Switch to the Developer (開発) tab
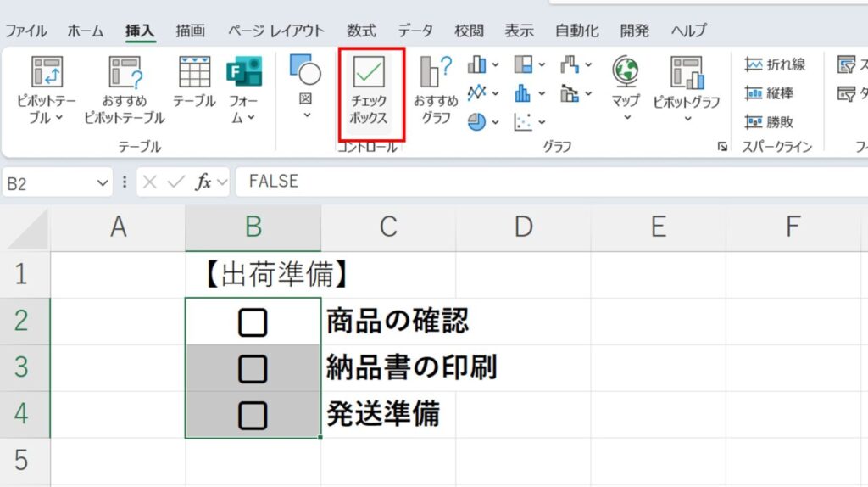This screenshot has height=487, width=868. click(x=634, y=31)
